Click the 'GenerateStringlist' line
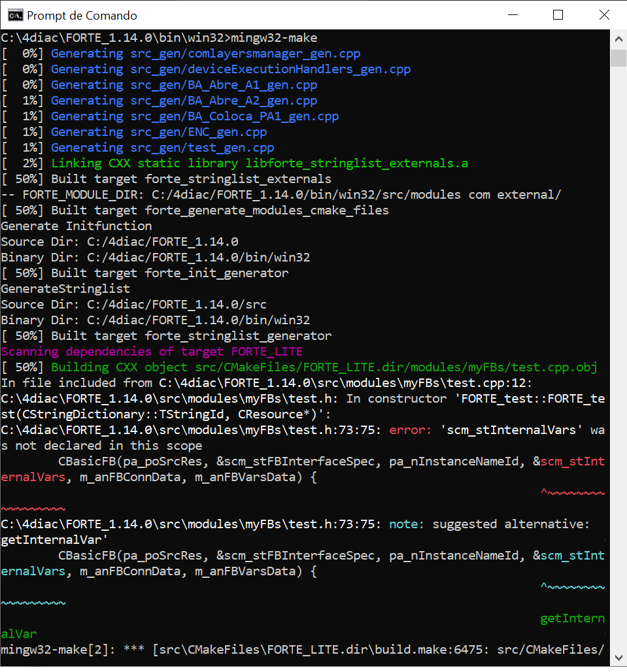The height and width of the screenshot is (672, 627). [x=65, y=289]
